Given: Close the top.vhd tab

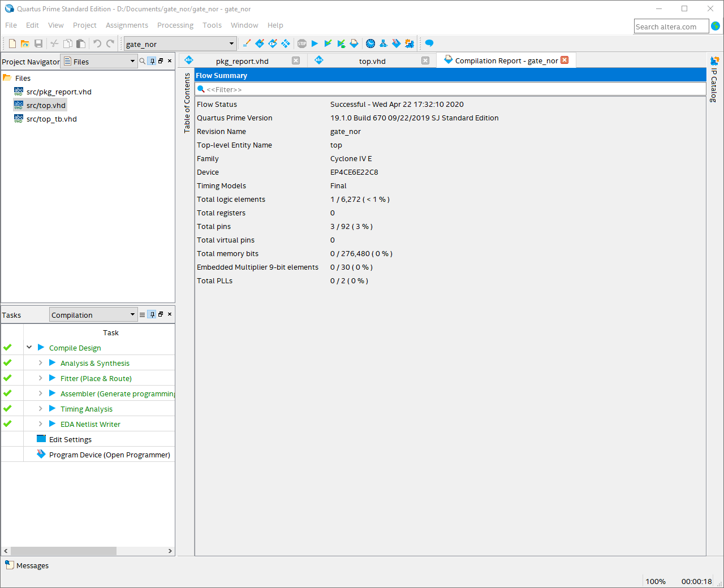Looking at the screenshot, I should click(x=425, y=60).
